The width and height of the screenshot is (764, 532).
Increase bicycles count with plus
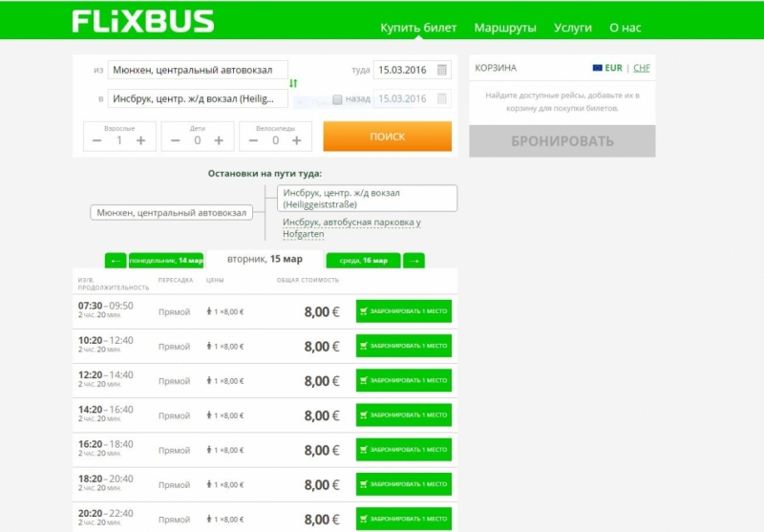[297, 140]
